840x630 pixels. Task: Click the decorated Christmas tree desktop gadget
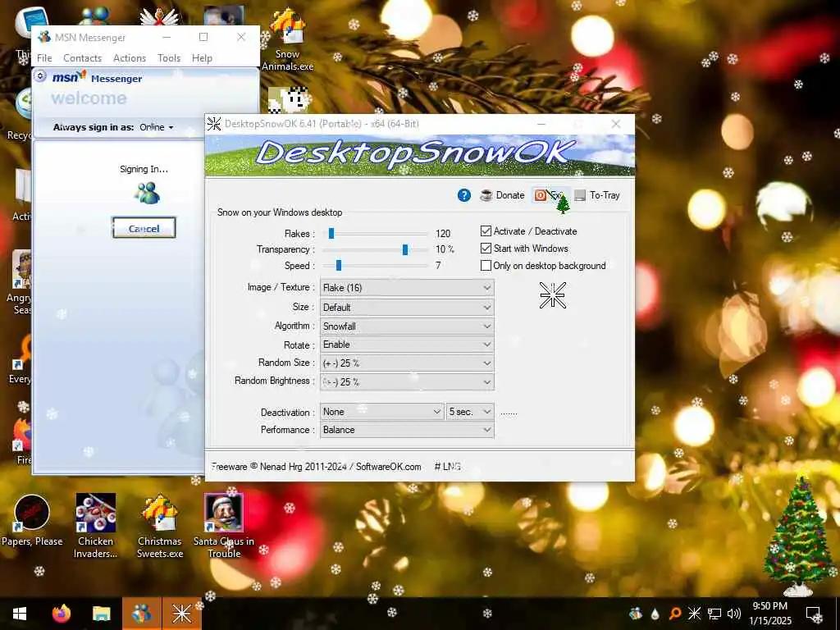coord(797,536)
